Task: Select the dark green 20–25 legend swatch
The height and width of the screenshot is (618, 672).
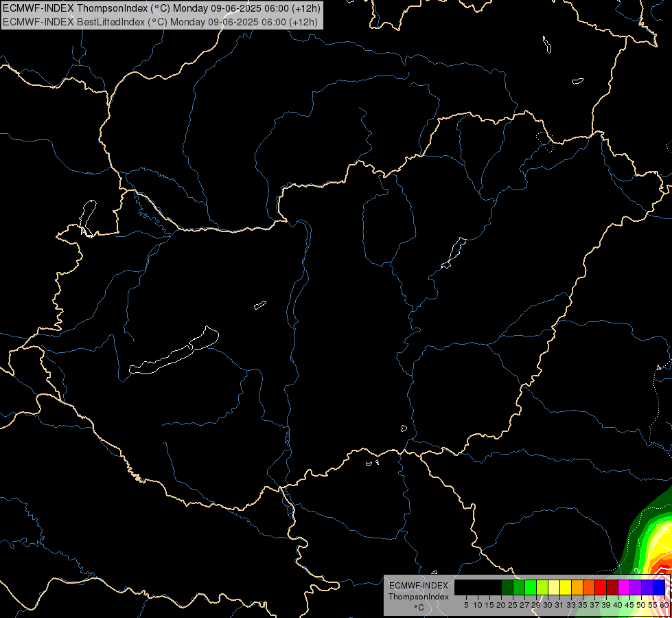Action: [x=507, y=588]
